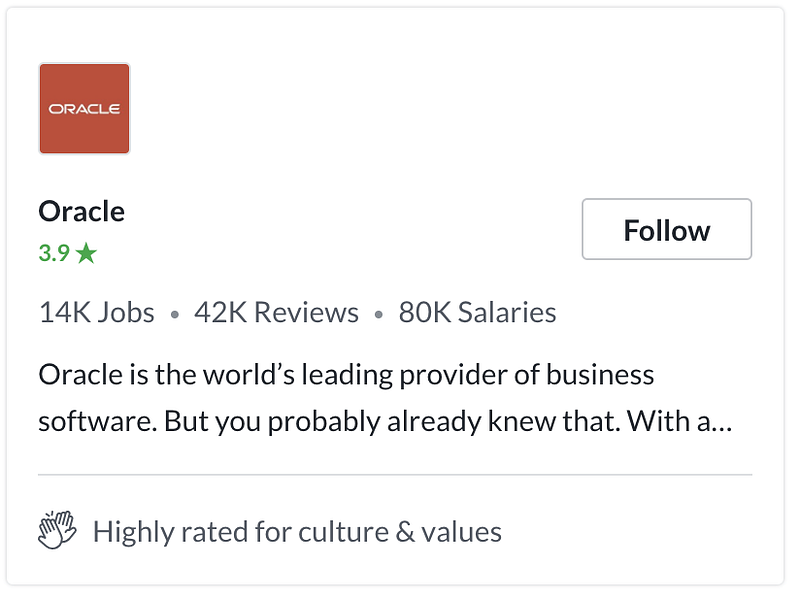The width and height of the screenshot is (800, 598).
Task: Select the culture & values badge text
Action: coord(297,531)
